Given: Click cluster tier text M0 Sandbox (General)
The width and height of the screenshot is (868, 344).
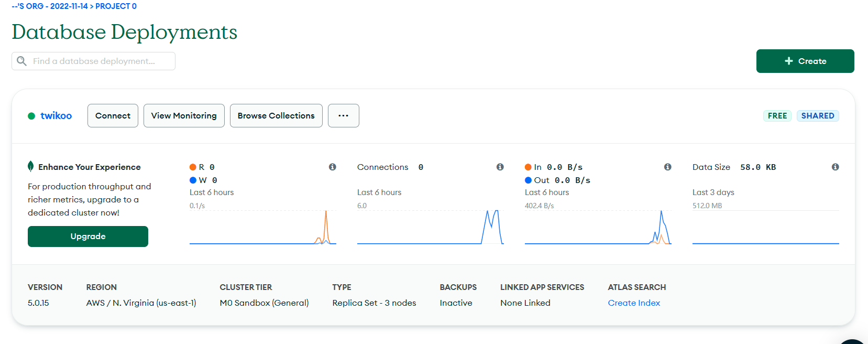Looking at the screenshot, I should tap(264, 303).
